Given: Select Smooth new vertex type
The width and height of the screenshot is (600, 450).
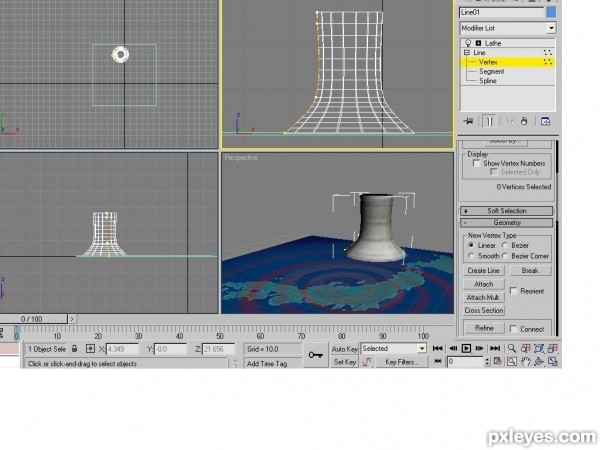Looking at the screenshot, I should tap(471, 256).
